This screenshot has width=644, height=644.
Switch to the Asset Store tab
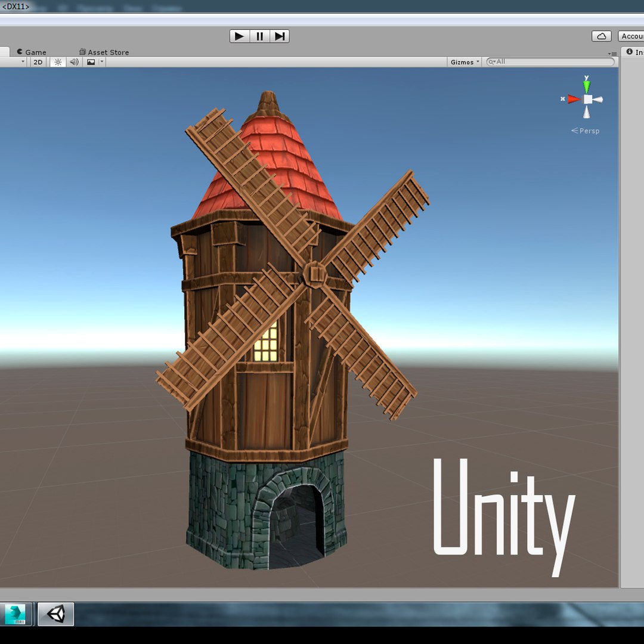[x=104, y=52]
